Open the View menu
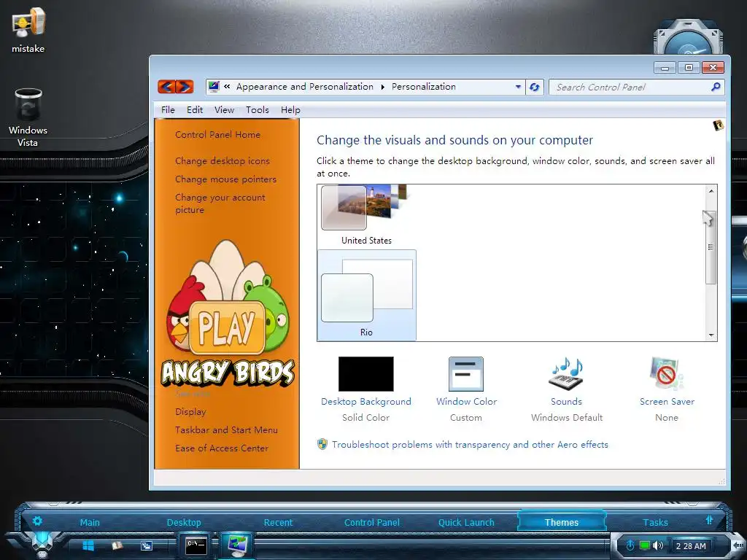Screen dimensions: 747x560 coord(224,110)
